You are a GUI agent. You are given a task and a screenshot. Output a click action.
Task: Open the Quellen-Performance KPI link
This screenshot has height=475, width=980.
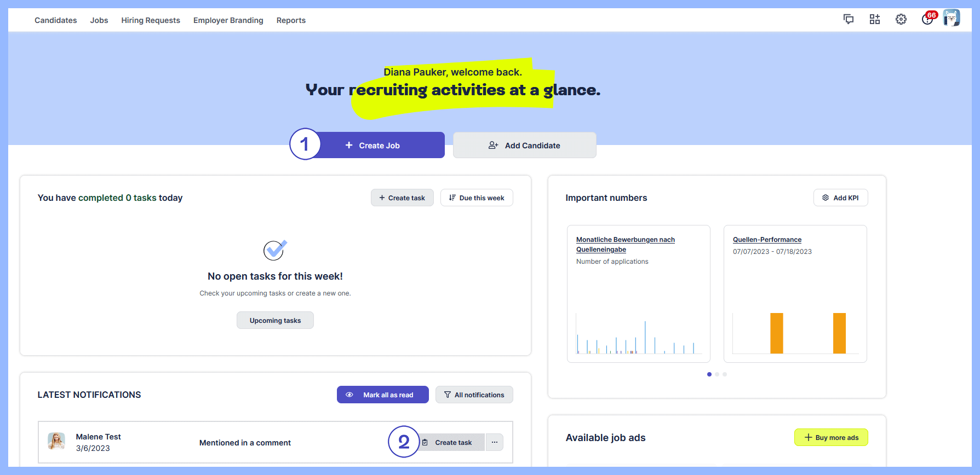(767, 240)
